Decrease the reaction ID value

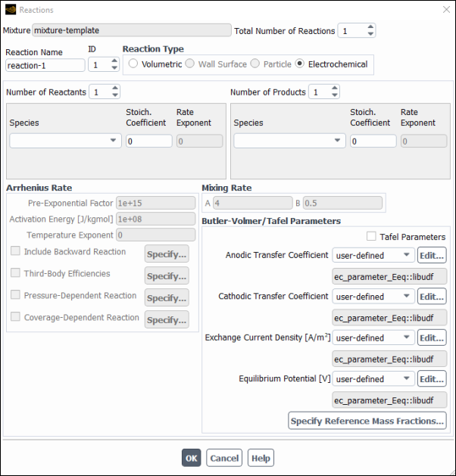coord(114,67)
